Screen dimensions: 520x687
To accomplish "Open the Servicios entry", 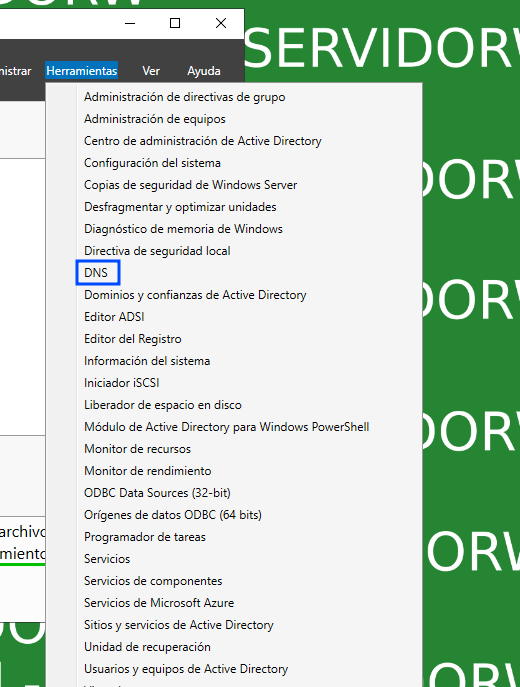I will (x=107, y=559).
